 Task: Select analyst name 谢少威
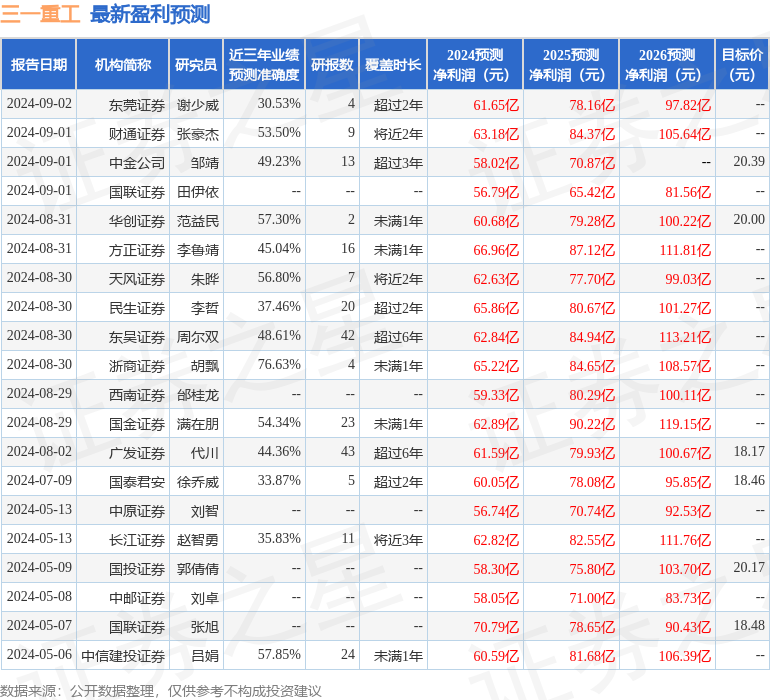click(x=197, y=105)
